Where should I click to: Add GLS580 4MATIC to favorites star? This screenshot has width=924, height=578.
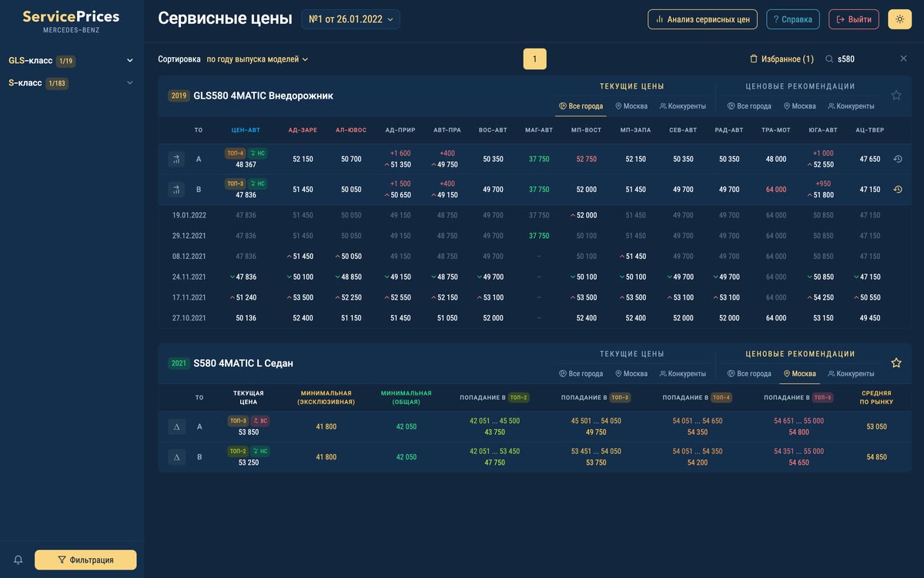tap(896, 96)
